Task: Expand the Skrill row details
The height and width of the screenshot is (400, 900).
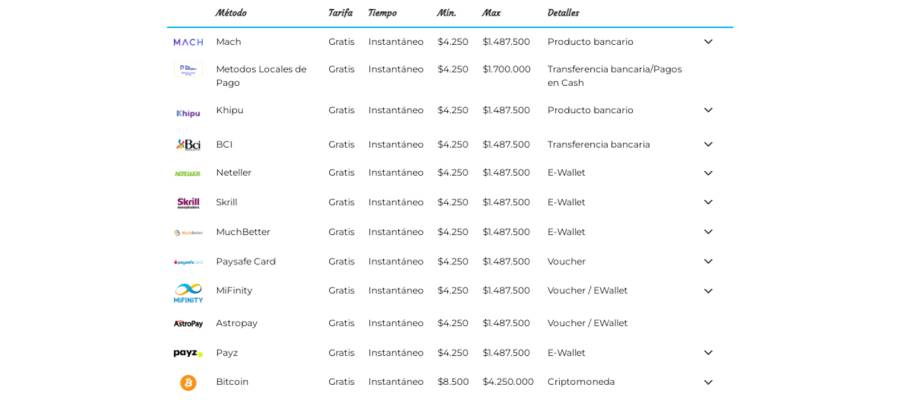Action: (x=708, y=202)
